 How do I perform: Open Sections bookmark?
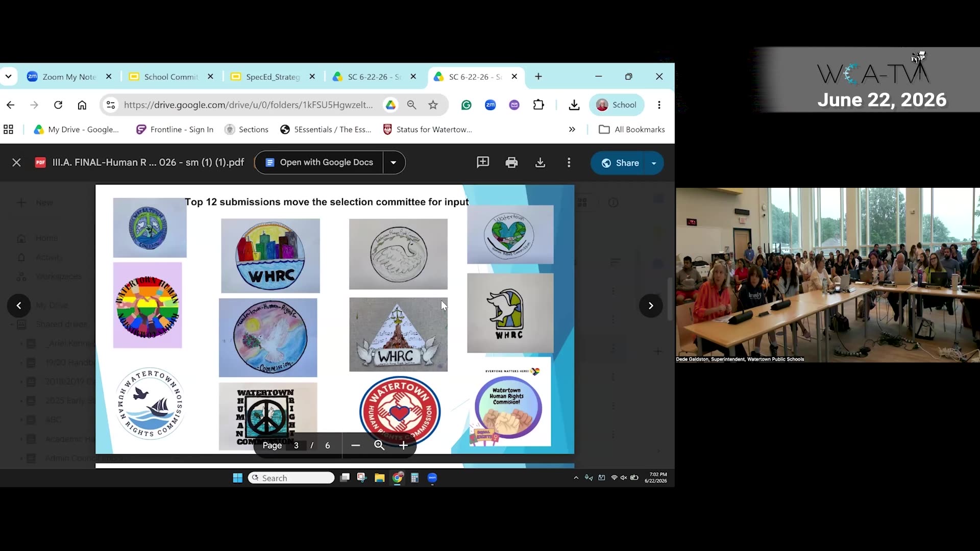tap(247, 130)
